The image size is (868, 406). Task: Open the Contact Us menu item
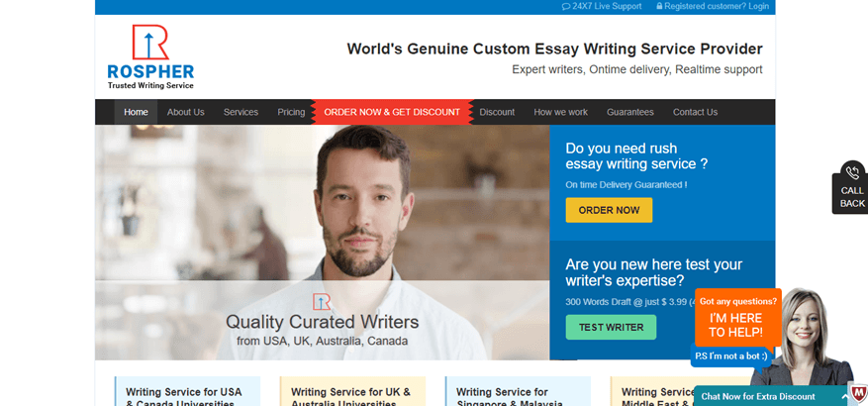695,112
